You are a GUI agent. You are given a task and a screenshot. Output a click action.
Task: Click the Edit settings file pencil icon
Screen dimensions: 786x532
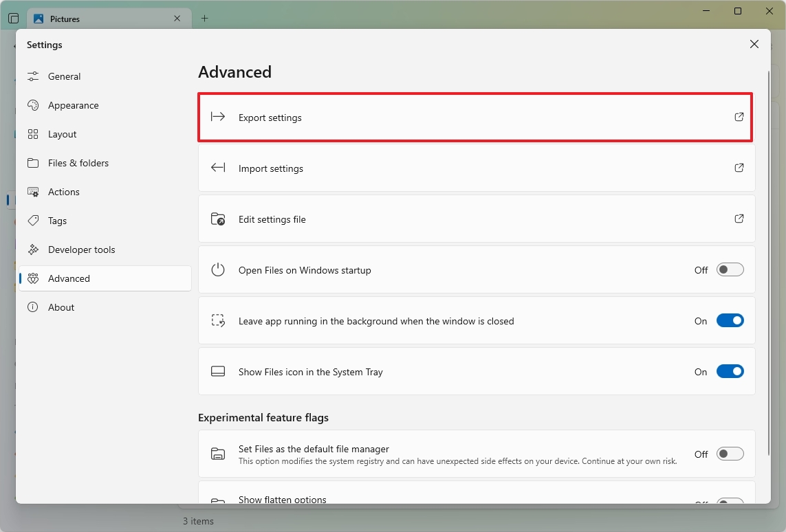pyautogui.click(x=218, y=219)
